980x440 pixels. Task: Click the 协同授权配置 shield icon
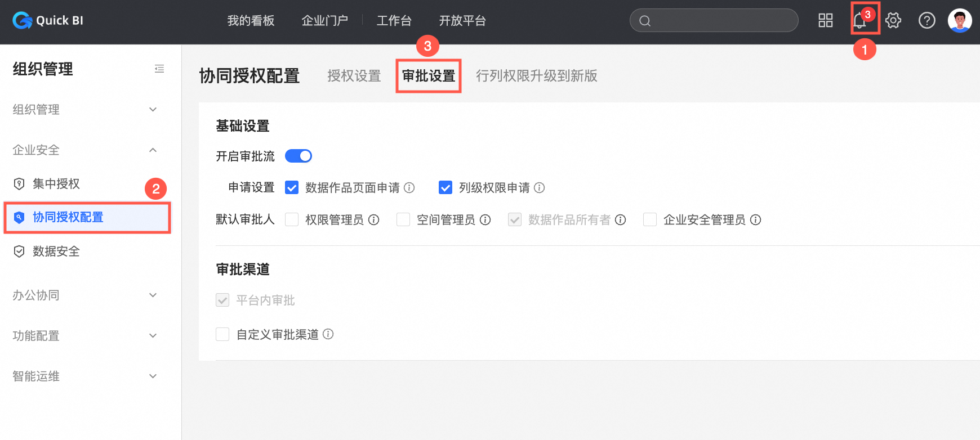pos(19,217)
